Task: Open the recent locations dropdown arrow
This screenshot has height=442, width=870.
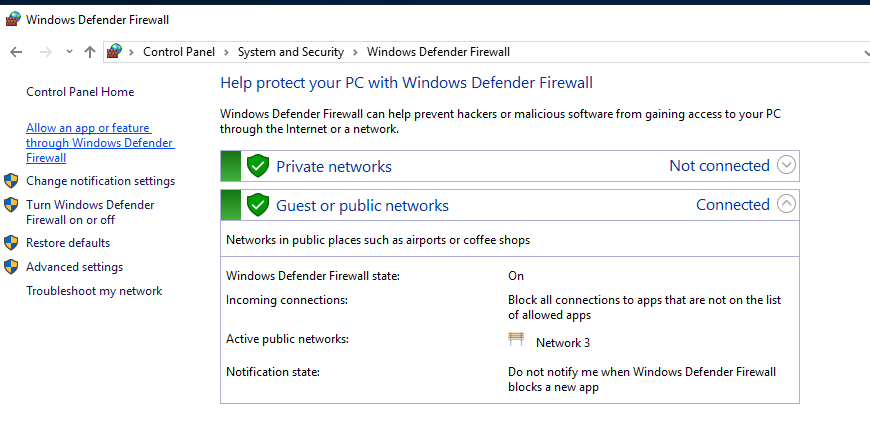Action: pyautogui.click(x=69, y=52)
